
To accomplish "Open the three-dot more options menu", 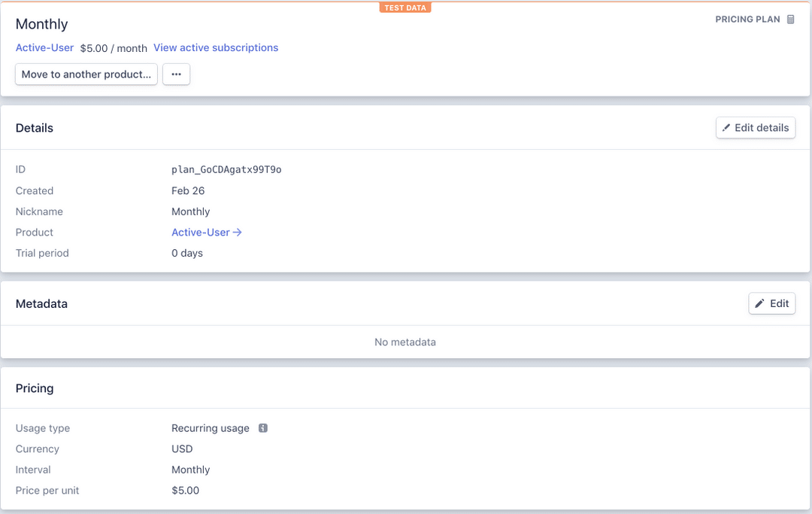I will click(176, 75).
